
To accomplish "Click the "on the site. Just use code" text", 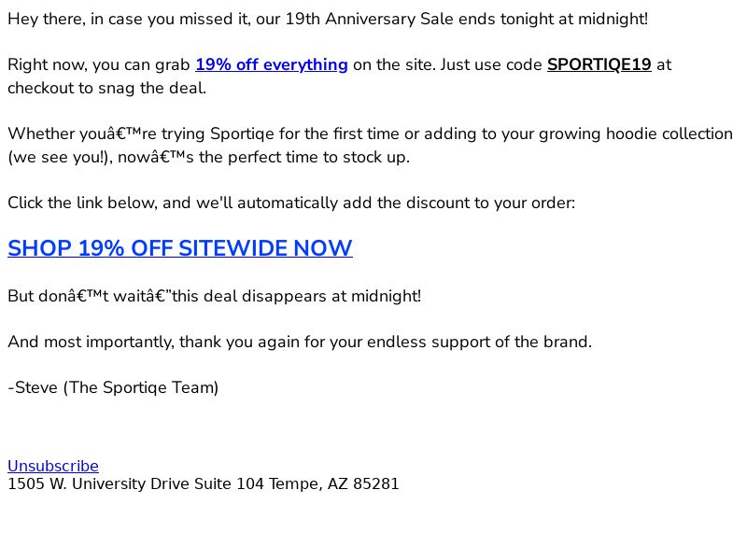I will click(x=447, y=64).
